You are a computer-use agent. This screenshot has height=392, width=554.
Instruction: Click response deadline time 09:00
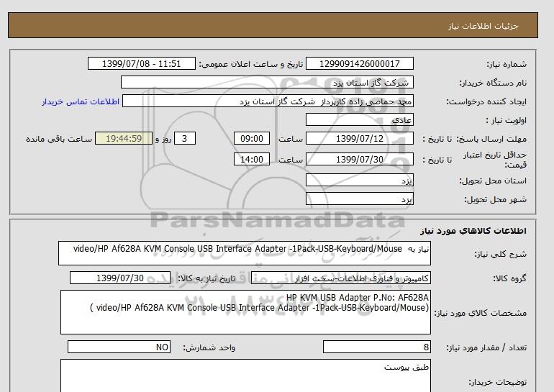point(252,138)
